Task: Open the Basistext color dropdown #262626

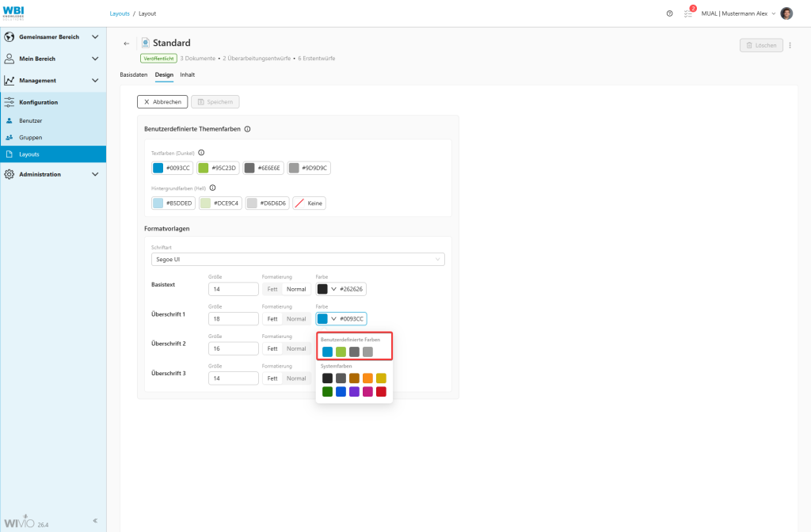Action: pos(341,289)
